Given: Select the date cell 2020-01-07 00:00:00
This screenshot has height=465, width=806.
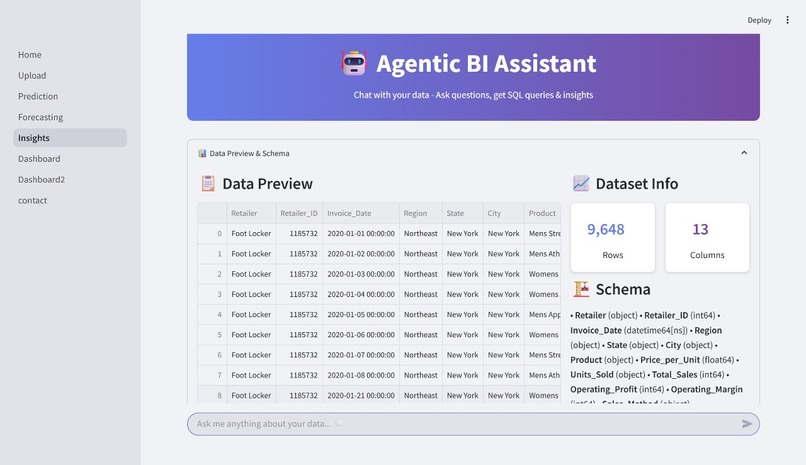Looking at the screenshot, I should point(361,355).
